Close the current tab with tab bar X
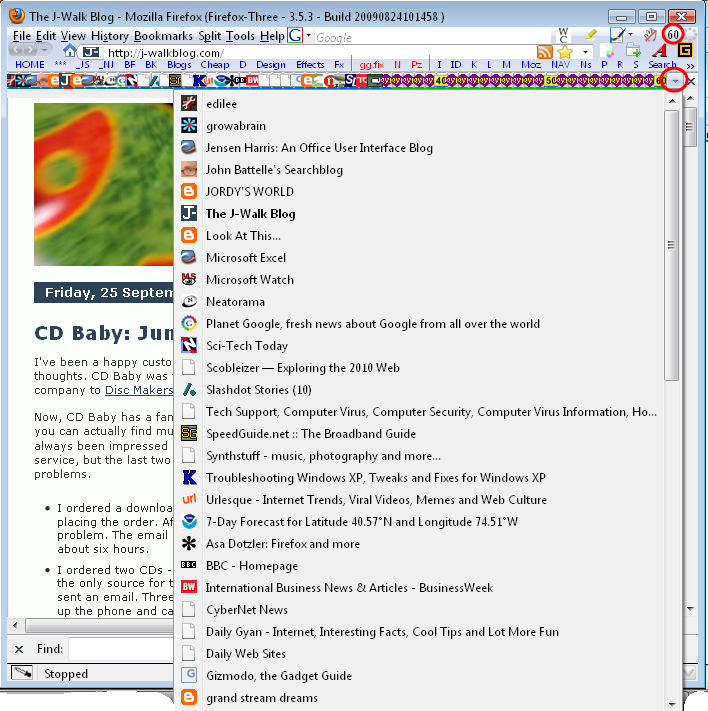This screenshot has width=708, height=711. [x=691, y=82]
